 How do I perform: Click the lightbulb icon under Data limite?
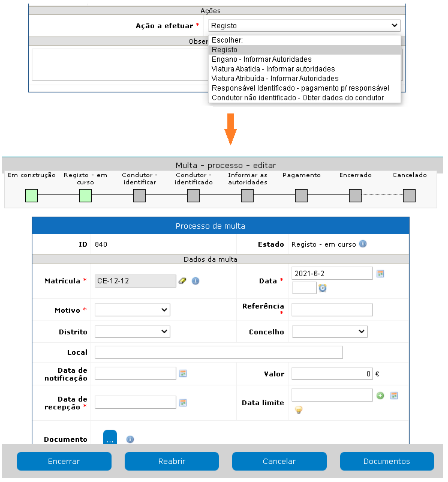click(x=298, y=410)
